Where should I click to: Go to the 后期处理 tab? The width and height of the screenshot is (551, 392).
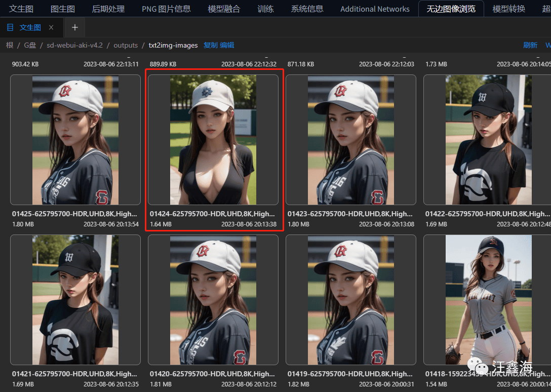(108, 9)
